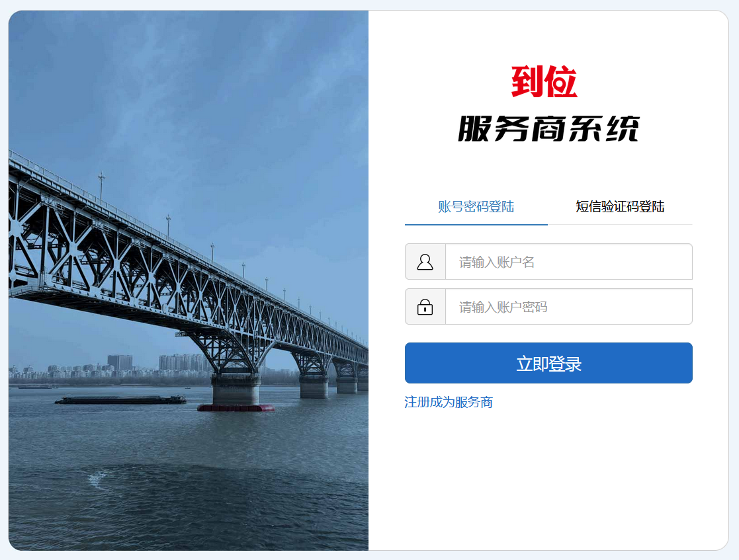The width and height of the screenshot is (739, 560).
Task: Select the 账号密码登陆 tab
Action: click(476, 206)
